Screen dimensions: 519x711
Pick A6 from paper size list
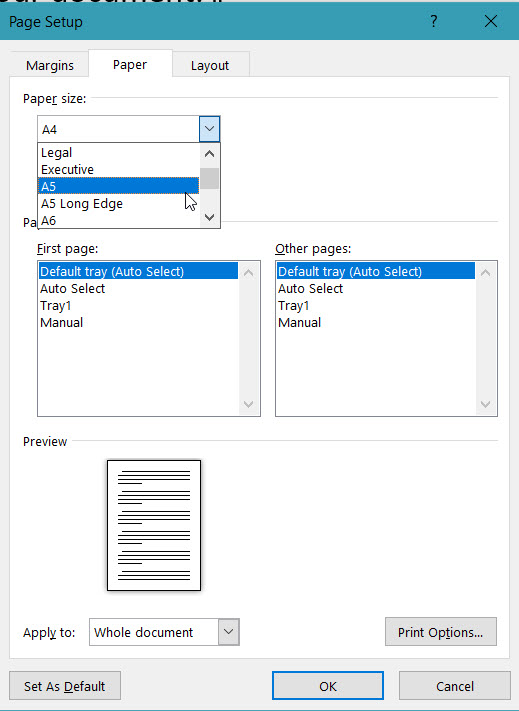pos(118,220)
